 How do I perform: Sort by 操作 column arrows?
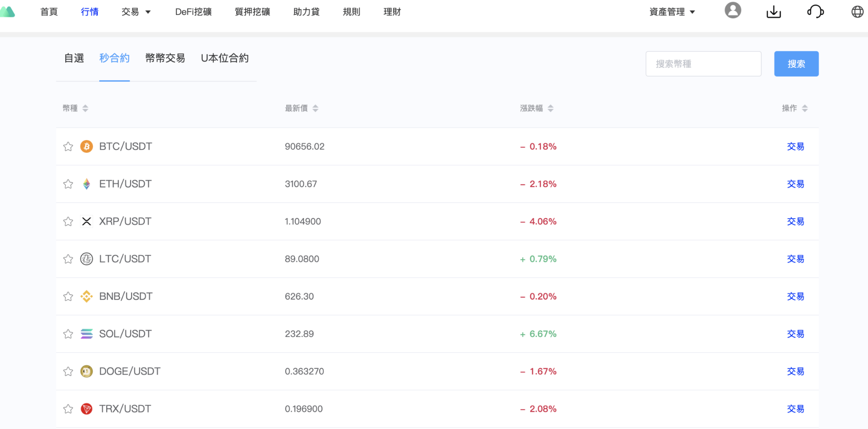[804, 108]
